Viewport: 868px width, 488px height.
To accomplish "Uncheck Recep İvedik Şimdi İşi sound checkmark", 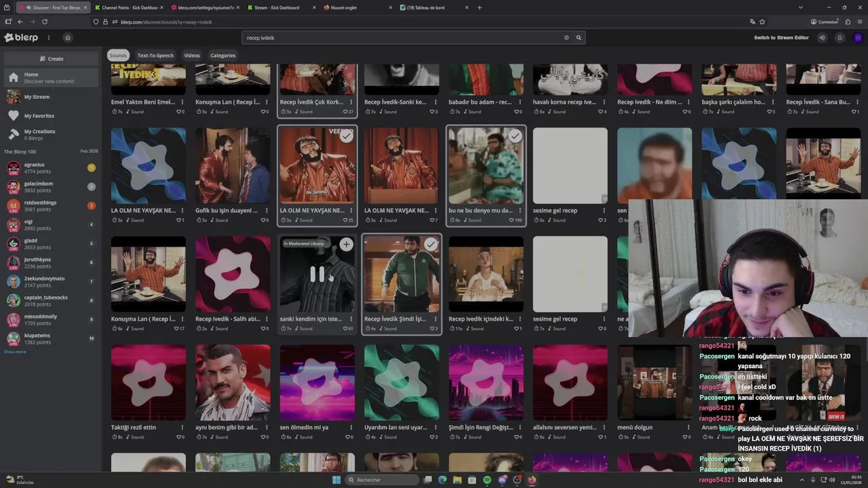I will click(431, 244).
